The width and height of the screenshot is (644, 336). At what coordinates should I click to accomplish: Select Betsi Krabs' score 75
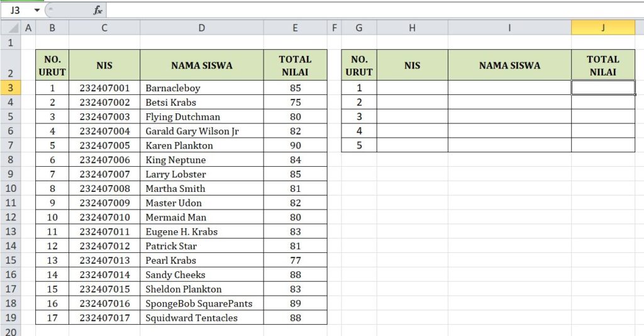pos(296,102)
